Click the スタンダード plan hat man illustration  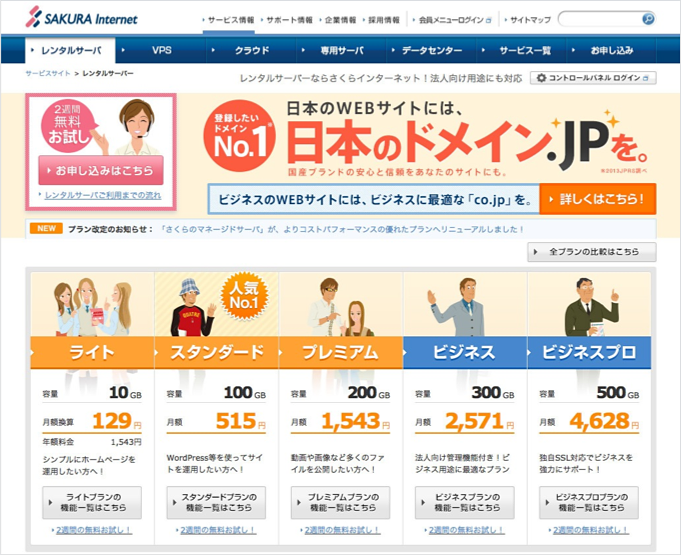click(193, 307)
